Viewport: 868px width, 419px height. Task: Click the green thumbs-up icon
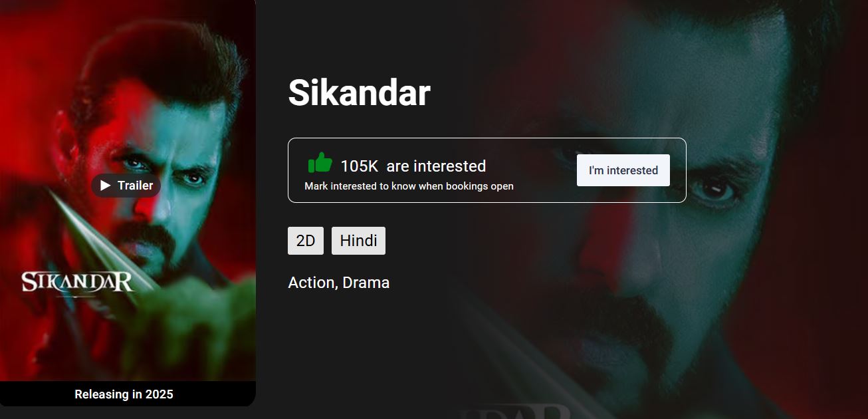point(320,163)
